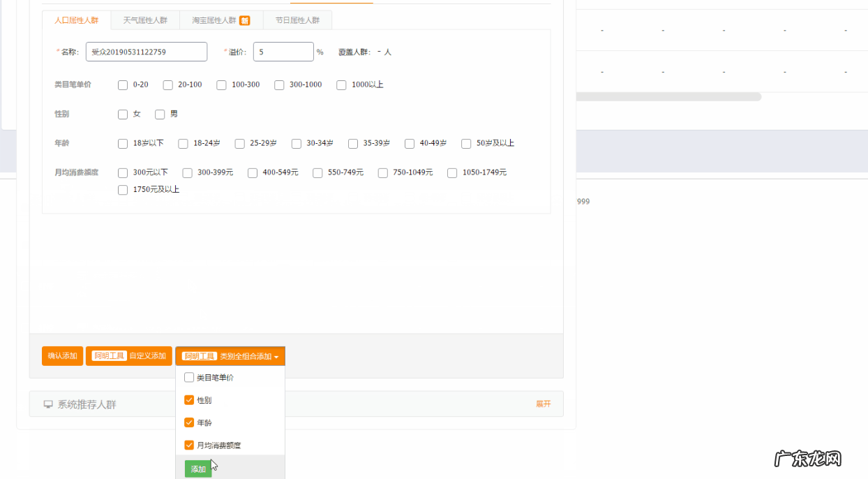868x479 pixels.
Task: Check 类目笔单价 in the combination dropdown
Action: [x=189, y=376]
